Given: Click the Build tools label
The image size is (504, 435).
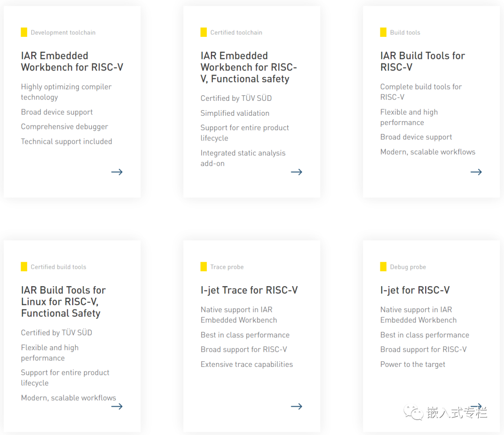Looking at the screenshot, I should coord(405,33).
